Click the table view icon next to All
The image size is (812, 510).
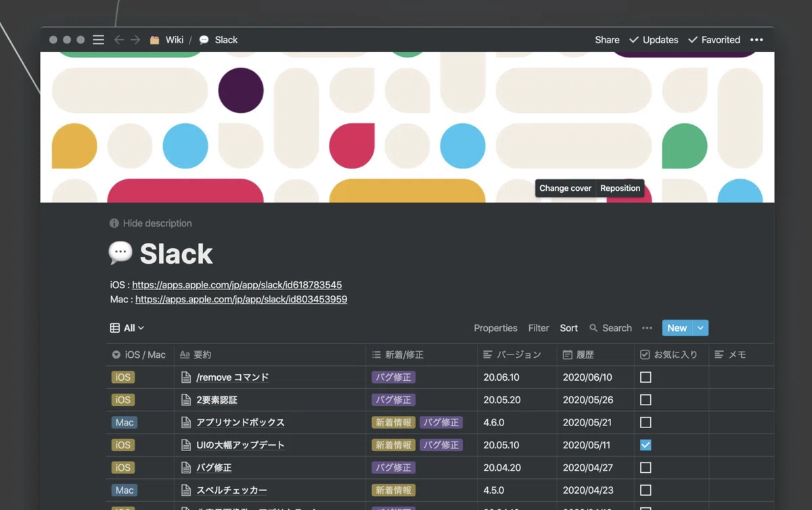pos(115,328)
